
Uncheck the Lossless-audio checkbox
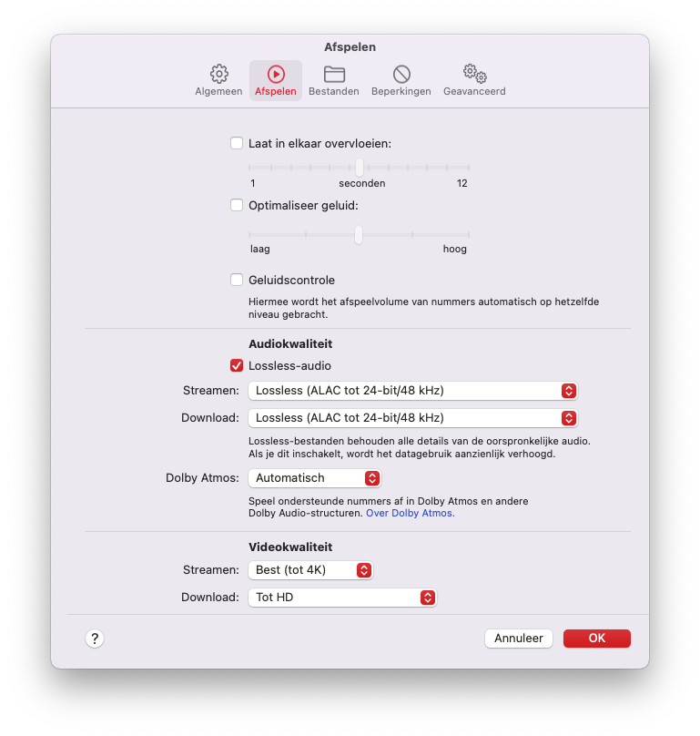(x=237, y=365)
